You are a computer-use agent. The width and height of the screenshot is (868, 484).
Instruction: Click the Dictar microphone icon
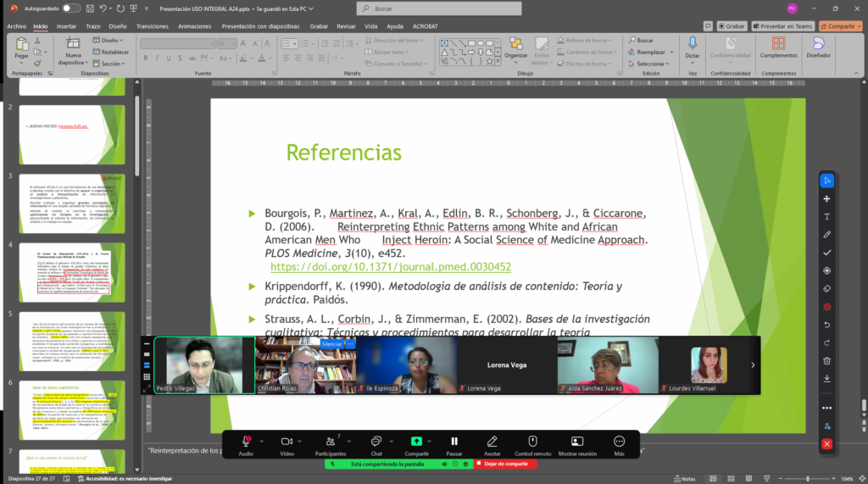693,44
